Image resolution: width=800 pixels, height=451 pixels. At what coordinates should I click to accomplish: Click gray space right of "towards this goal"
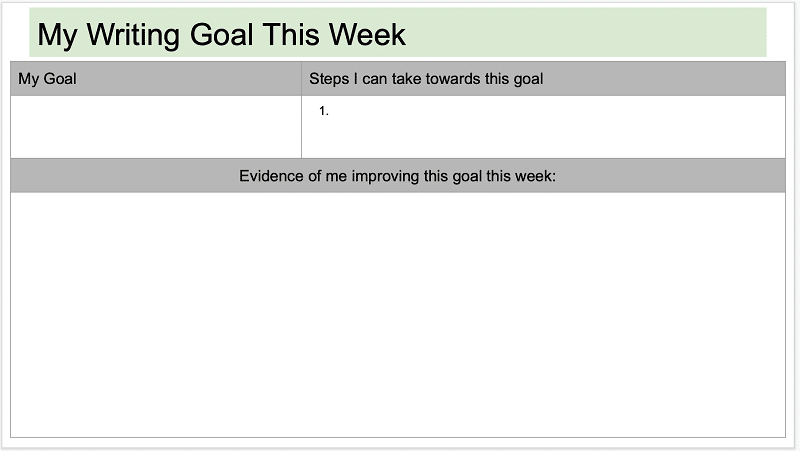coord(660,79)
